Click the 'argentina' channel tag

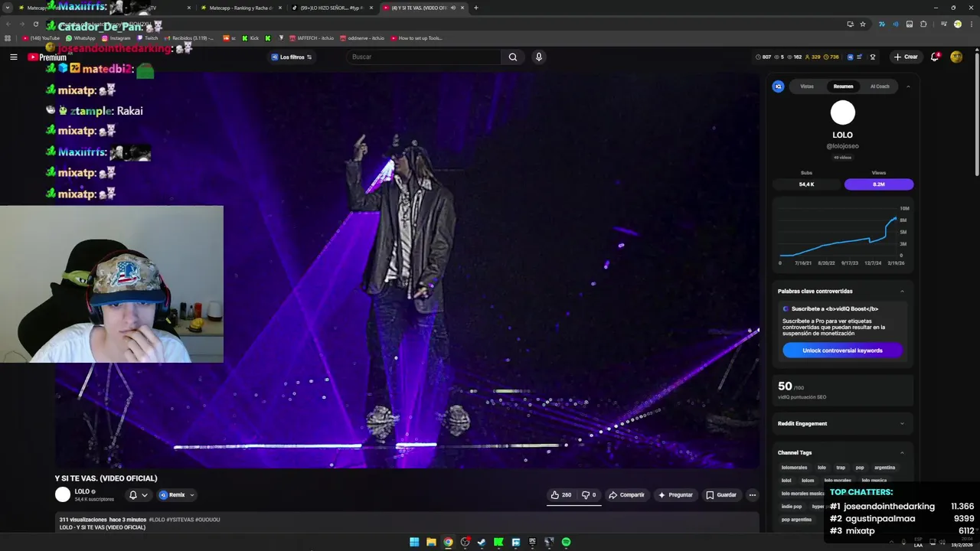[884, 468]
